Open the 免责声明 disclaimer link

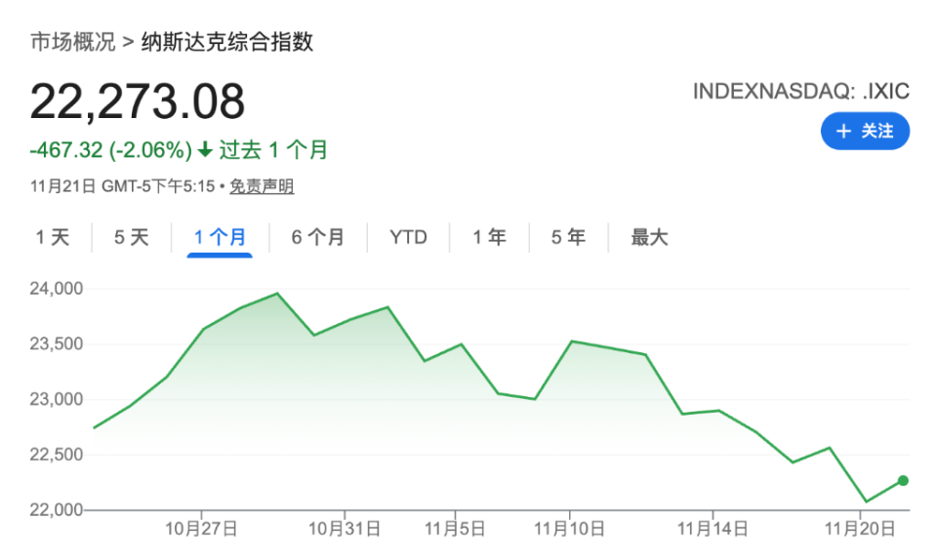tap(262, 186)
